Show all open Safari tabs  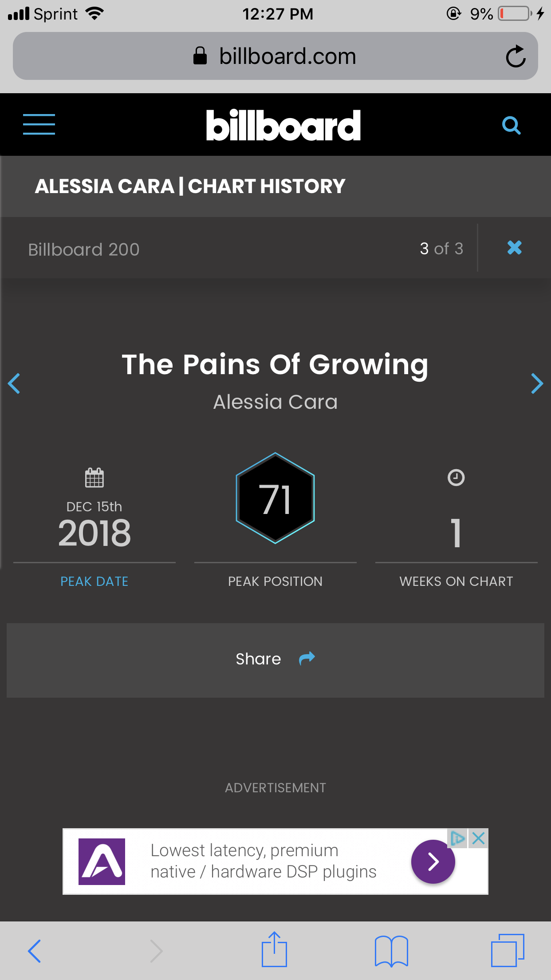(508, 950)
